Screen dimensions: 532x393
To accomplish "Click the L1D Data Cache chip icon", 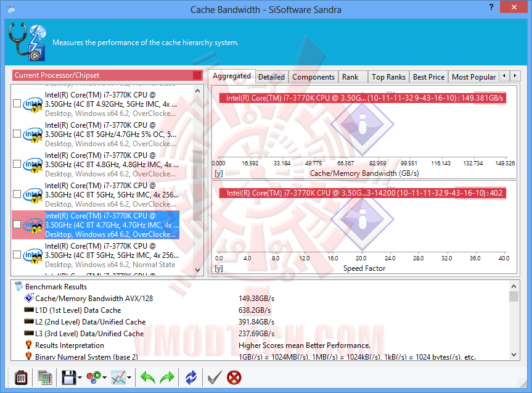I will (x=29, y=310).
